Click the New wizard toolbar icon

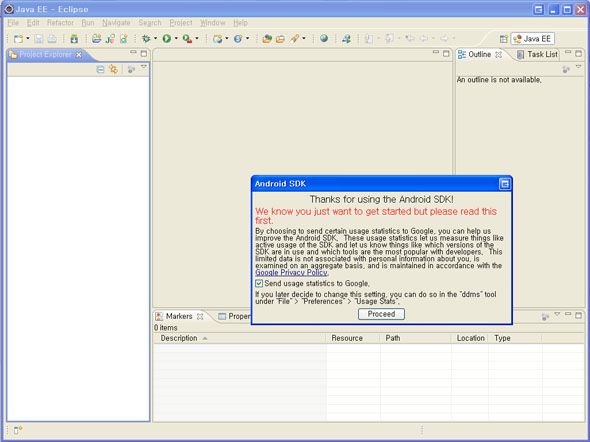point(18,39)
